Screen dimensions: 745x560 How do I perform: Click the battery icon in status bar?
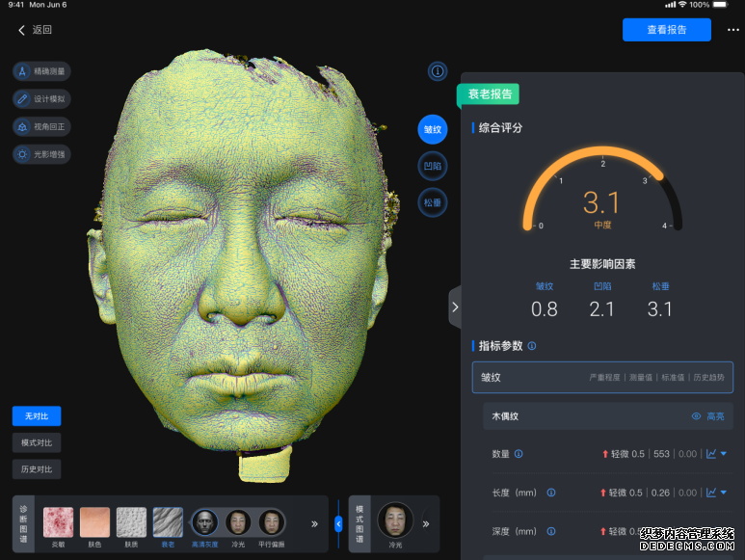click(x=720, y=5)
